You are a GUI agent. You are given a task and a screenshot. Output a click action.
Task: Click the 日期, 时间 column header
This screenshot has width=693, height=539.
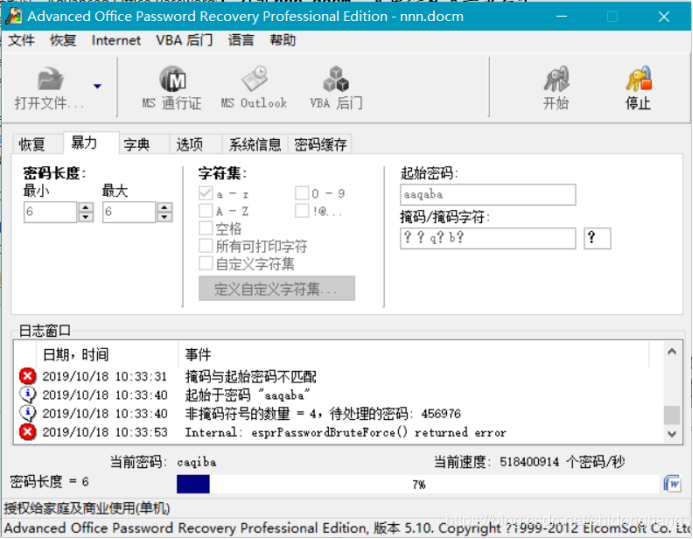107,354
